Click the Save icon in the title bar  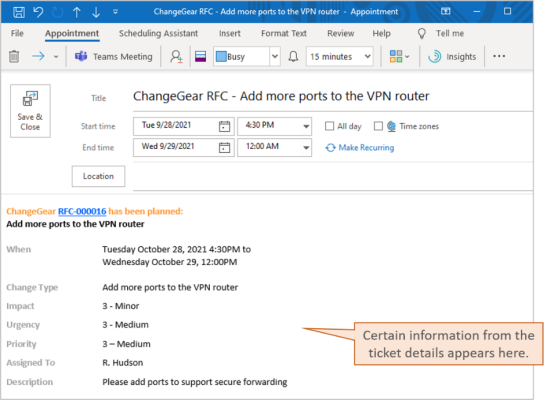pyautogui.click(x=19, y=12)
